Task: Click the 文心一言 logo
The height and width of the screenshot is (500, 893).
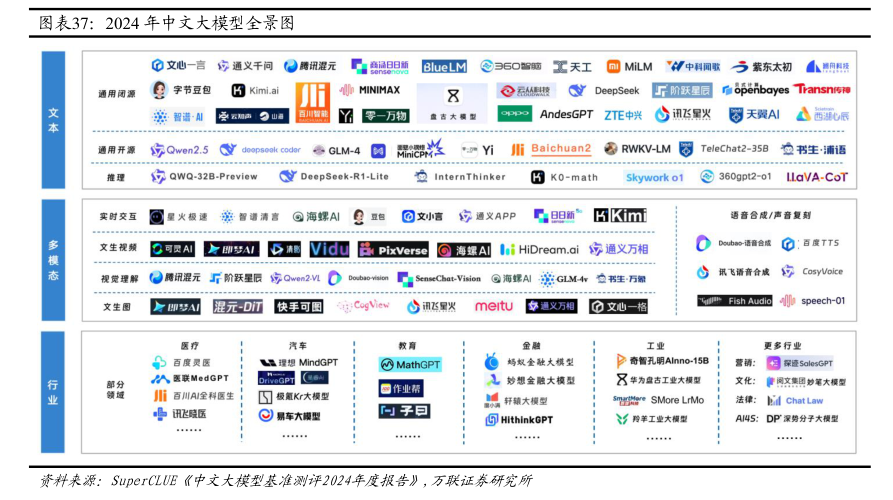Action: click(x=178, y=65)
